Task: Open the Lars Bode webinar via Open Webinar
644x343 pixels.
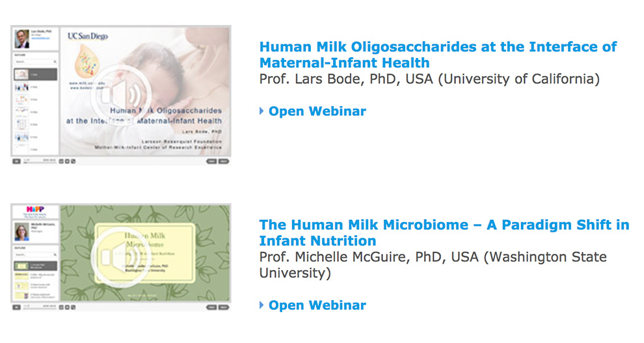Action: coord(317,111)
